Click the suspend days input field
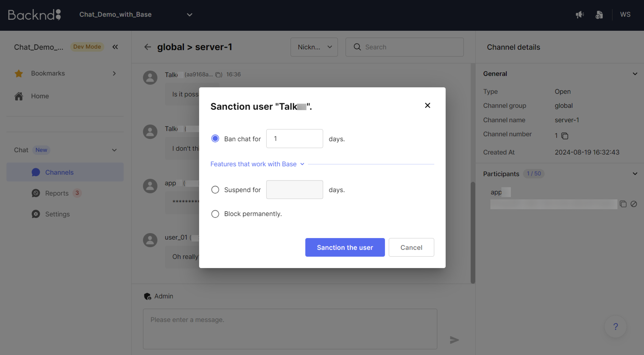Viewport: 644px width, 355px height. [x=295, y=190]
